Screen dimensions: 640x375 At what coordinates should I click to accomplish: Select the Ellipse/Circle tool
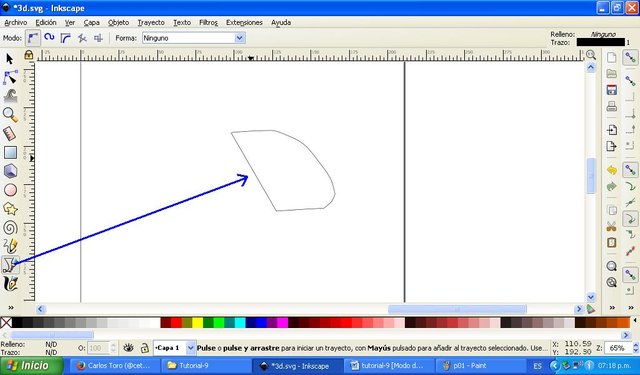click(10, 190)
